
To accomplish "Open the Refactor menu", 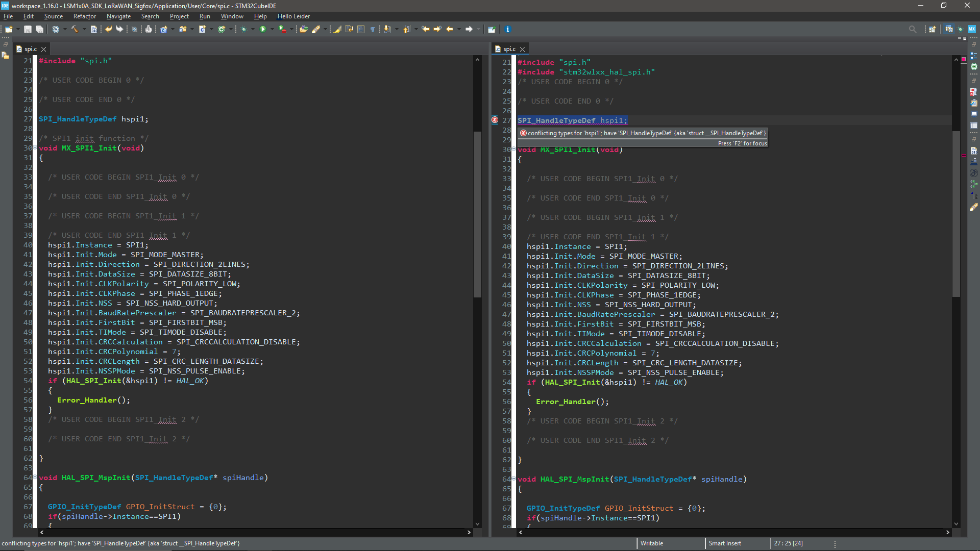I will 84,16.
